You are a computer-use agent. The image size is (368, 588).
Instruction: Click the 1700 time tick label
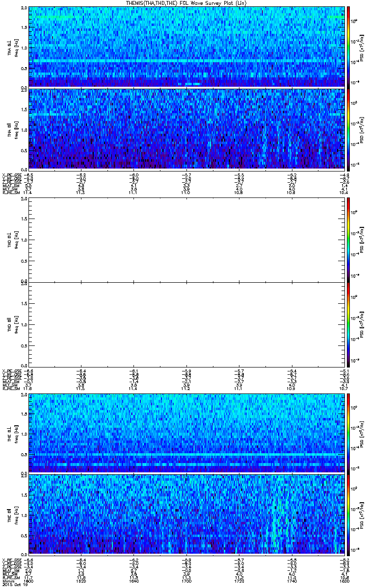[x=186, y=581]
